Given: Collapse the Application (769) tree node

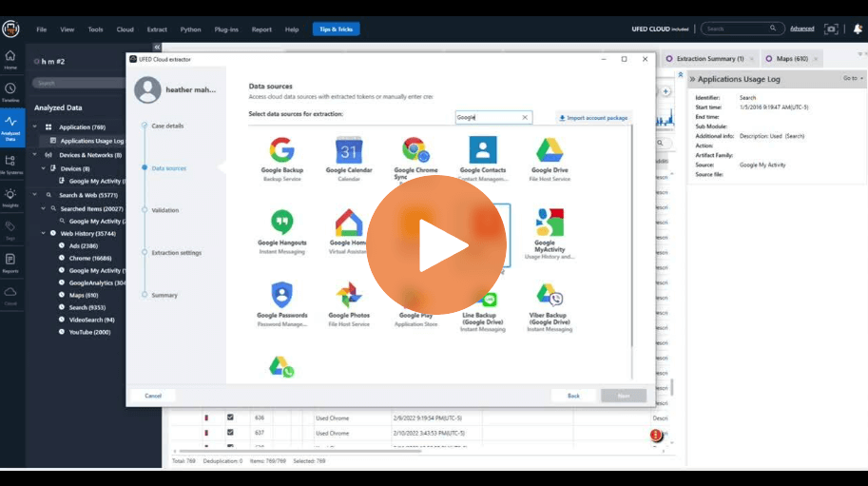Looking at the screenshot, I should pyautogui.click(x=35, y=126).
